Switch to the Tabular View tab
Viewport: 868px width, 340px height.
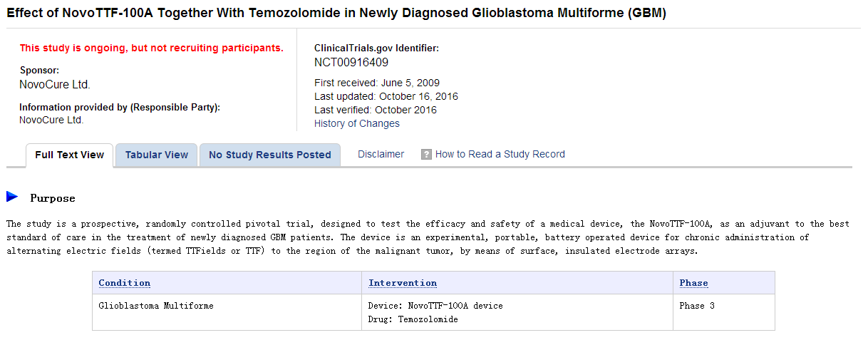click(157, 155)
